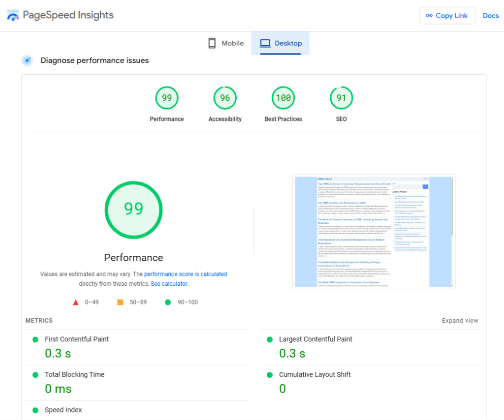Click the PageSpeed Insights title text
The width and height of the screenshot is (504, 420).
coord(68,15)
